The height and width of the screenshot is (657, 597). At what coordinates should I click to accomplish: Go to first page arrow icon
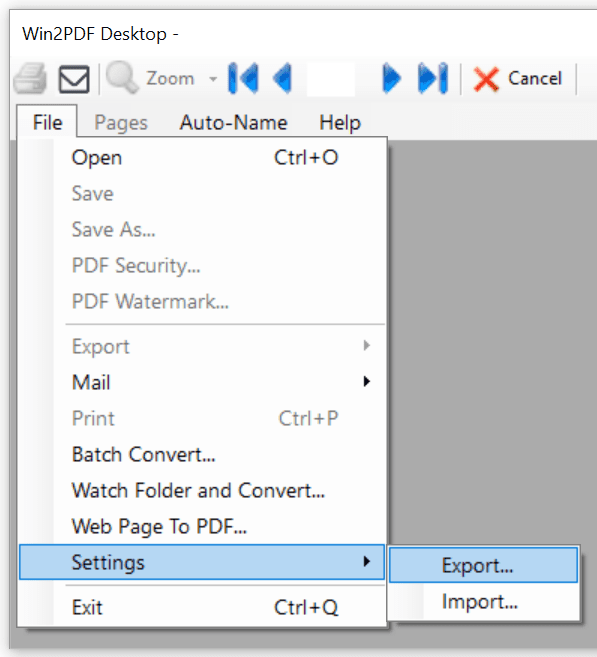tap(243, 78)
